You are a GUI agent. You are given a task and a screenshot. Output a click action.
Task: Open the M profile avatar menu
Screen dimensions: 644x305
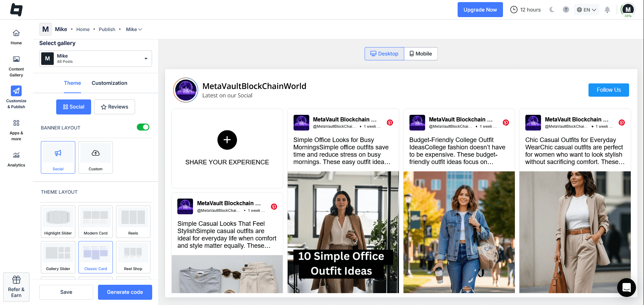[628, 10]
